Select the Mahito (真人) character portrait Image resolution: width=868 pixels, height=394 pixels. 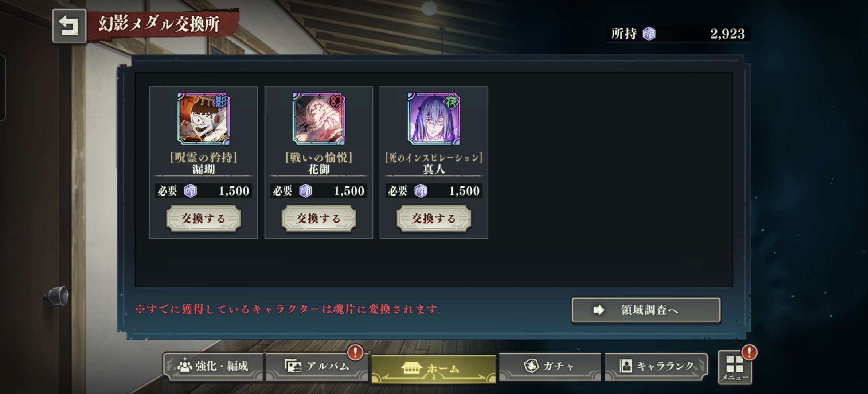[x=434, y=119]
